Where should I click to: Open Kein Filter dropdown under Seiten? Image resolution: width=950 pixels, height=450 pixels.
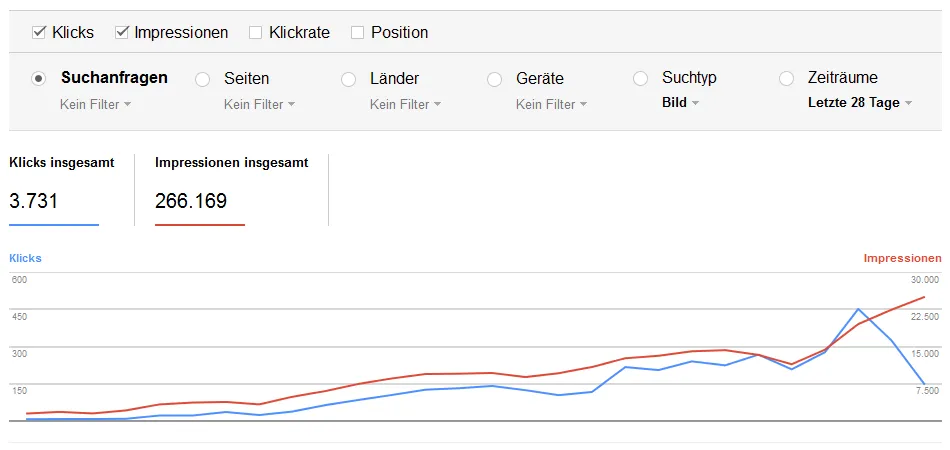pyautogui.click(x=260, y=105)
